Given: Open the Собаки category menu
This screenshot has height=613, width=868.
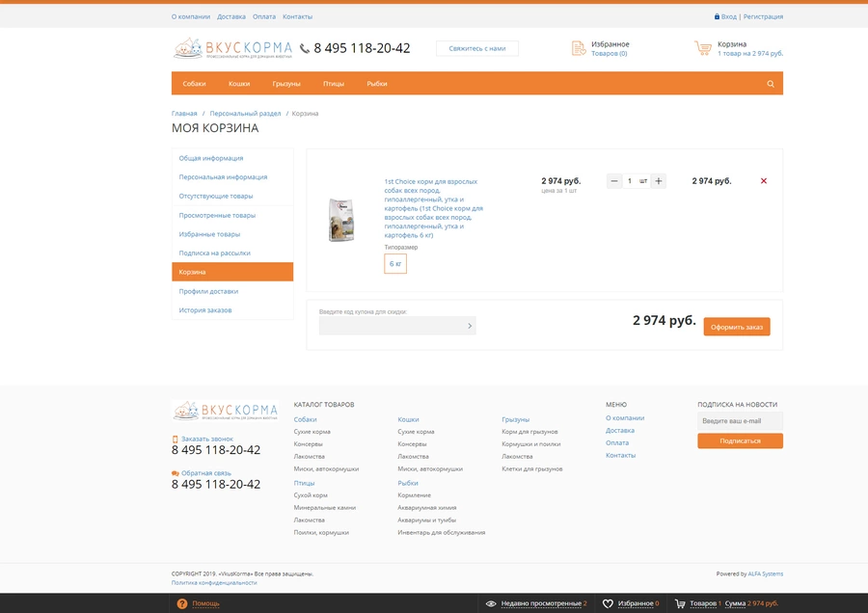Looking at the screenshot, I should point(194,84).
